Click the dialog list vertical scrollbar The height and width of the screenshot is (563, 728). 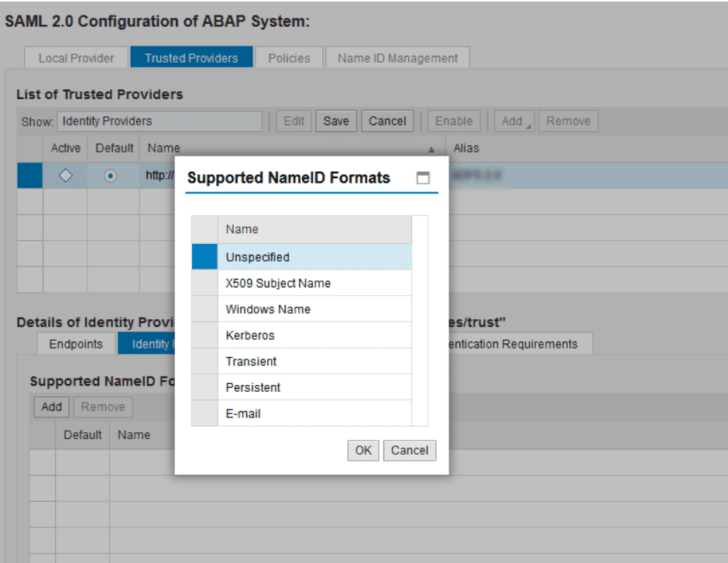click(x=420, y=321)
